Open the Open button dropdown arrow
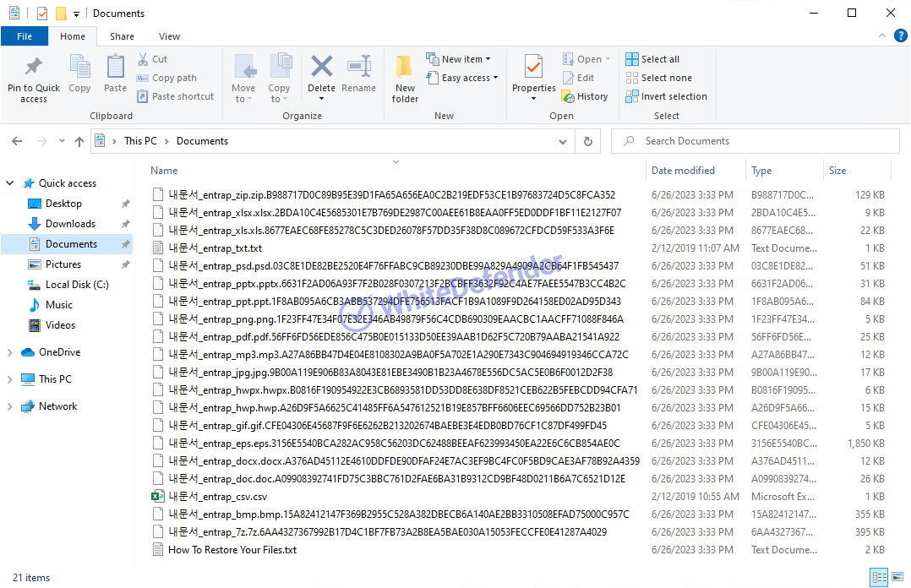The image size is (911, 588). click(608, 59)
